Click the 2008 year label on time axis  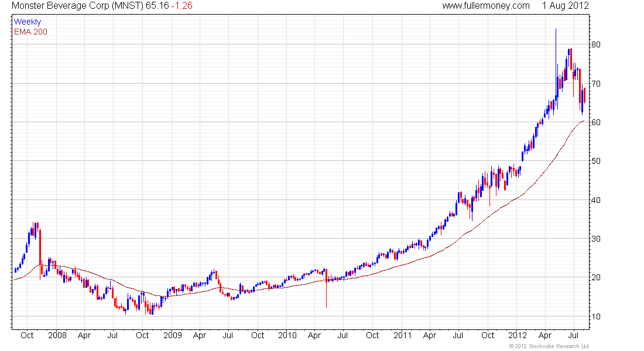coord(57,335)
